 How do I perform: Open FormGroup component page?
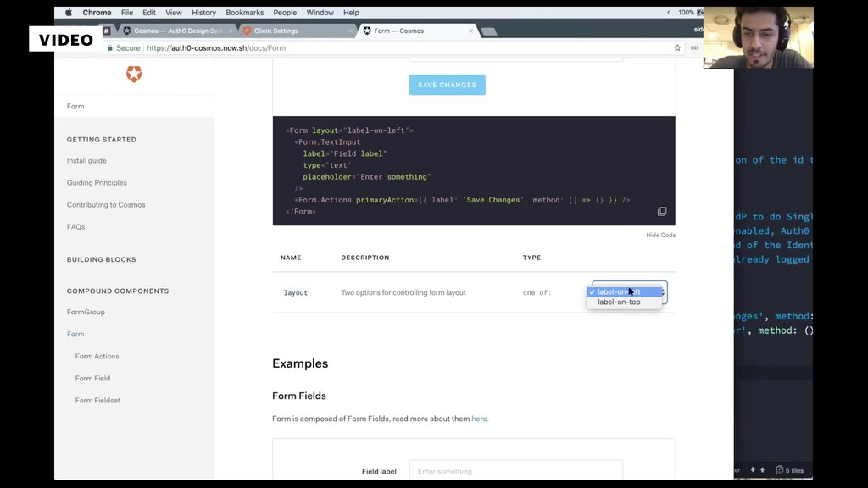click(86, 312)
